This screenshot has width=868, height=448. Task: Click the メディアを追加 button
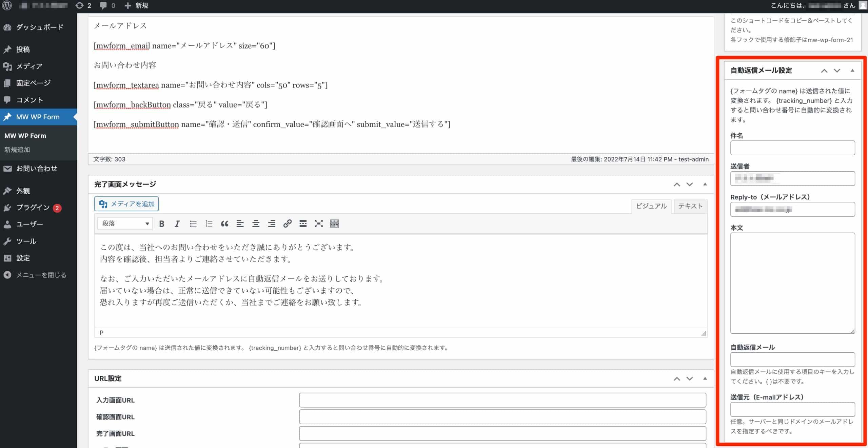[x=126, y=203]
